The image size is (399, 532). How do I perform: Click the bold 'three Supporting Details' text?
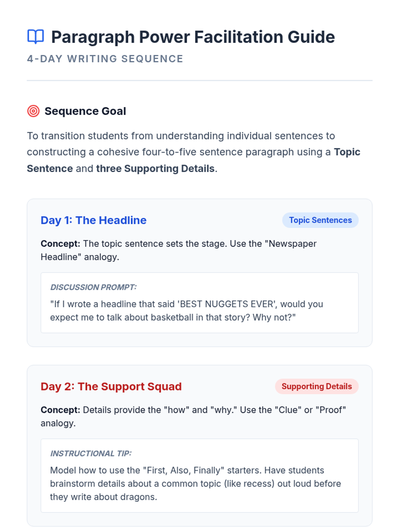point(155,169)
